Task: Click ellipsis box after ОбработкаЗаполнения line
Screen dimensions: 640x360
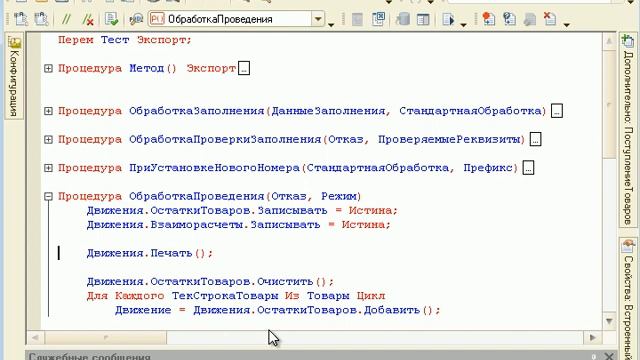Action: [557, 111]
